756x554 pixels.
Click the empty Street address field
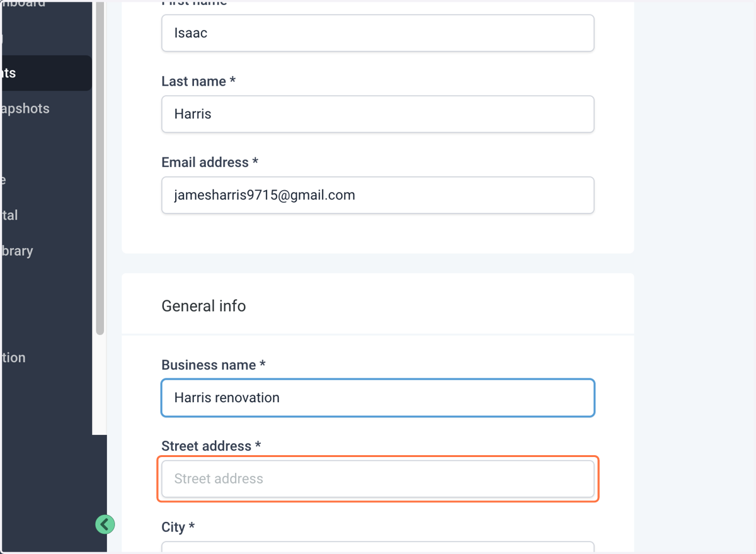tap(378, 478)
